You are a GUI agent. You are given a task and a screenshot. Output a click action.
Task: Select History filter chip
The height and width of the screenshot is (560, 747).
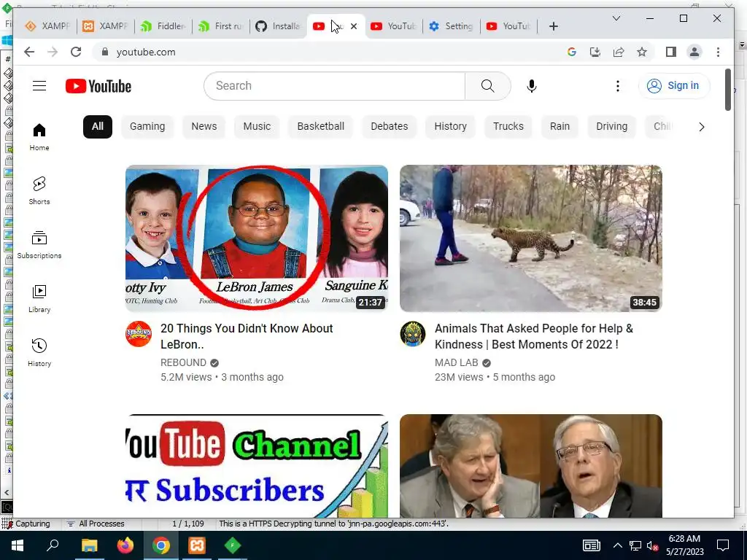450,127
